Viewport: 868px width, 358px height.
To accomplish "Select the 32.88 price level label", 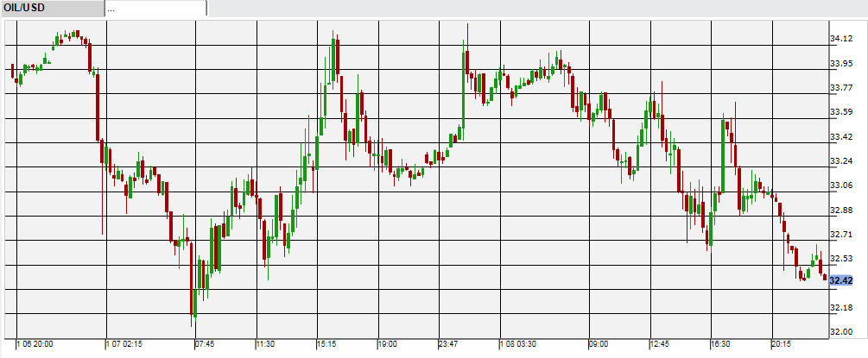I will (x=841, y=210).
